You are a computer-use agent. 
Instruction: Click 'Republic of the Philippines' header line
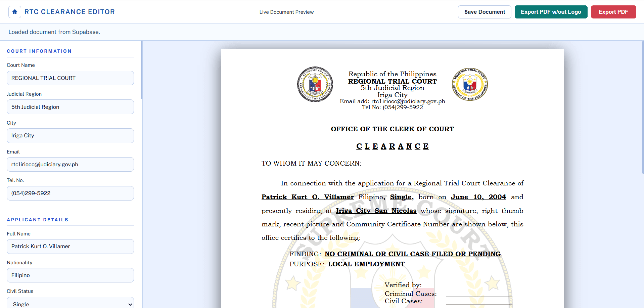393,74
